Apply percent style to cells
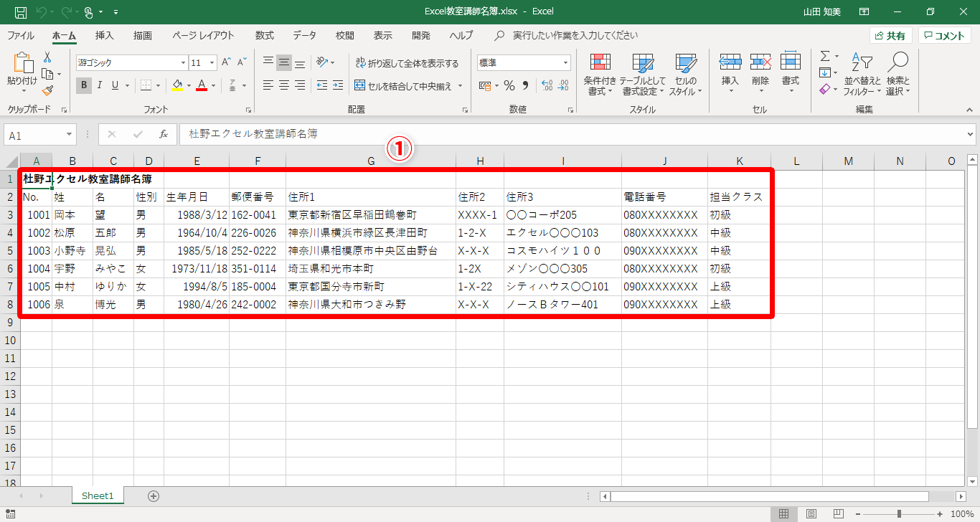The height and width of the screenshot is (522, 980). click(x=509, y=85)
